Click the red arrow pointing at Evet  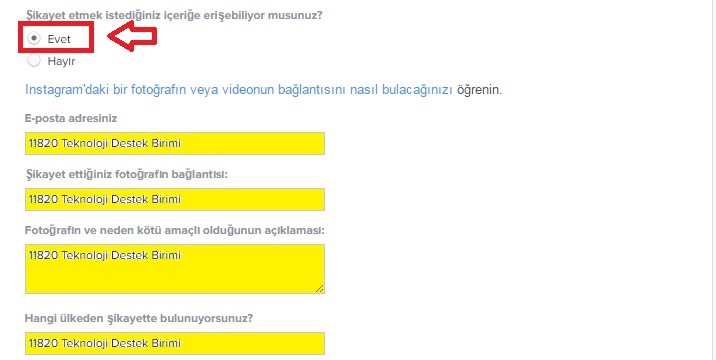click(132, 36)
